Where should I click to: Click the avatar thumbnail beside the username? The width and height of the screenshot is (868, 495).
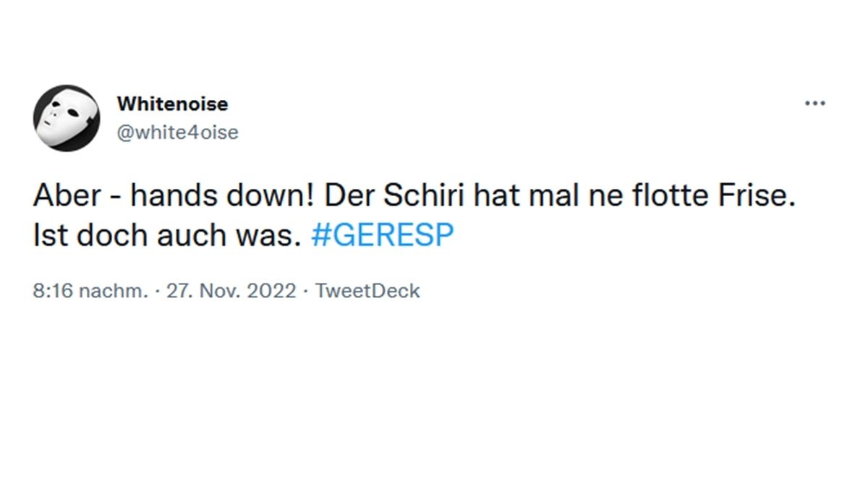click(67, 116)
